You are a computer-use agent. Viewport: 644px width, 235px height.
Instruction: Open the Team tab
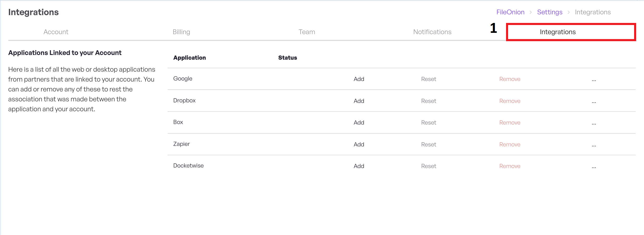click(307, 32)
